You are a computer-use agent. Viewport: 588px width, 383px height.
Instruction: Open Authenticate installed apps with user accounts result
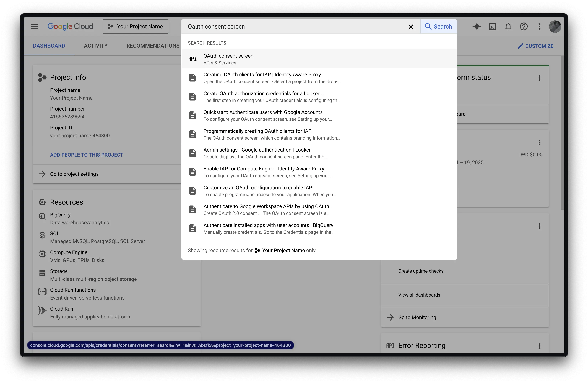pyautogui.click(x=319, y=228)
